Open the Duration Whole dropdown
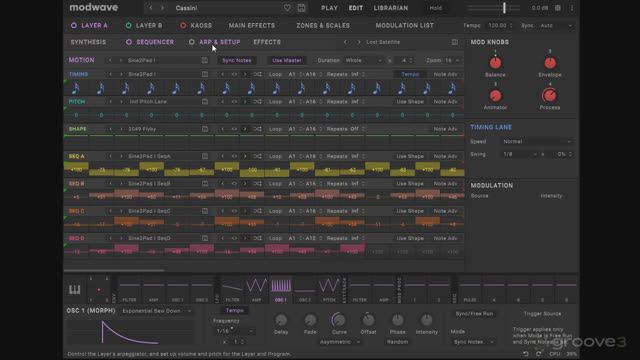Image resolution: width=640 pixels, height=360 pixels. [363, 60]
